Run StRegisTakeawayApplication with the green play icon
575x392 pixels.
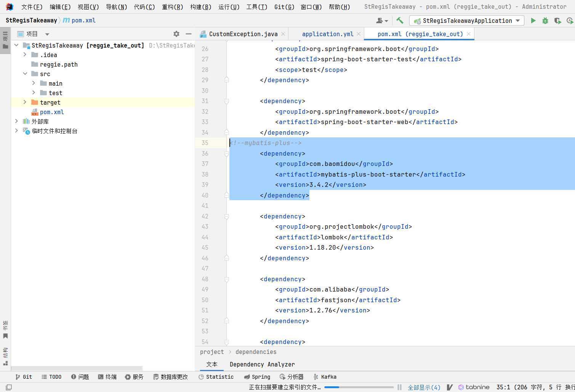533,21
